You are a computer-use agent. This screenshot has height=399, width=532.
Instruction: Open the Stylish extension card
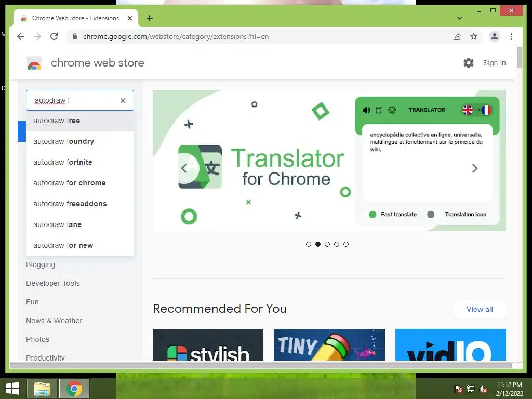coord(208,345)
